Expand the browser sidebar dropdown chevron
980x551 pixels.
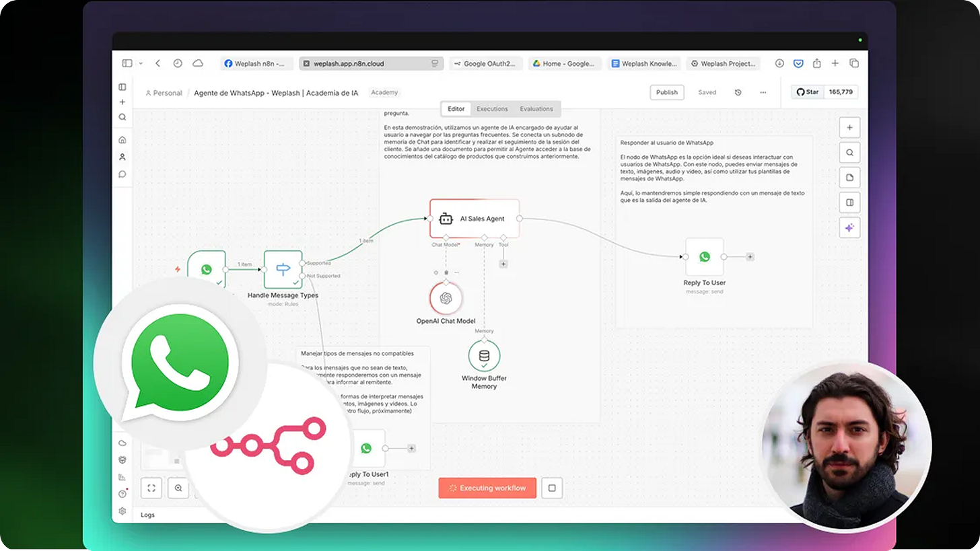tap(141, 63)
